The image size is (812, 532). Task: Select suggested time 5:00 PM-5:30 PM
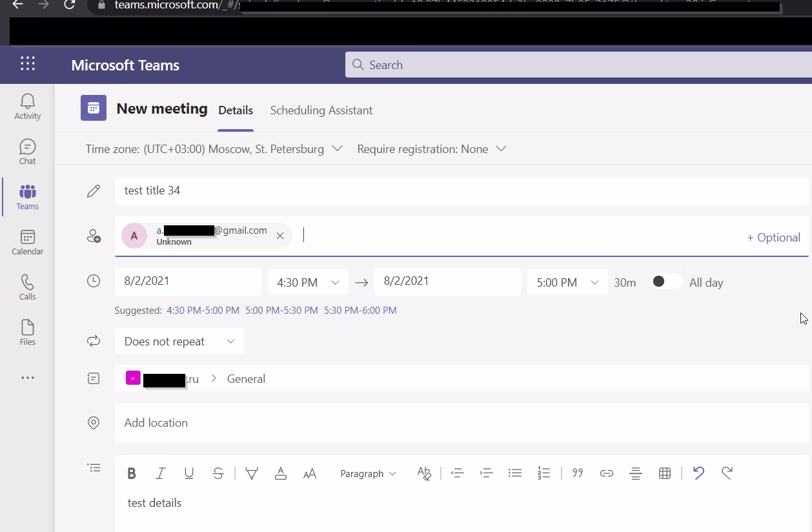point(281,311)
